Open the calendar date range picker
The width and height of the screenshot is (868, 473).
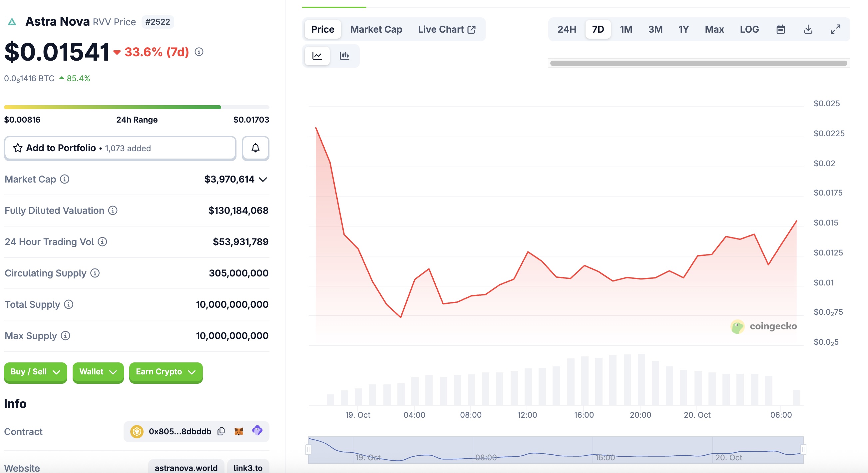(x=780, y=29)
